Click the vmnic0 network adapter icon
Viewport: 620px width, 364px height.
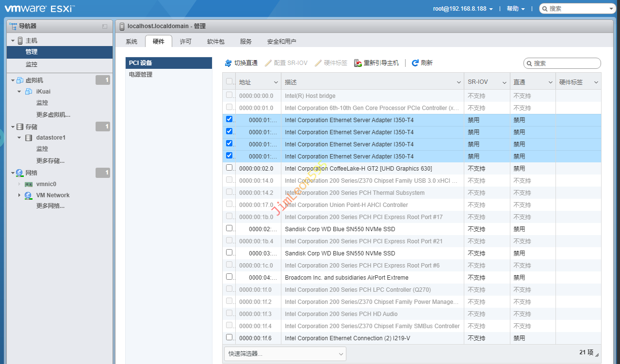29,184
